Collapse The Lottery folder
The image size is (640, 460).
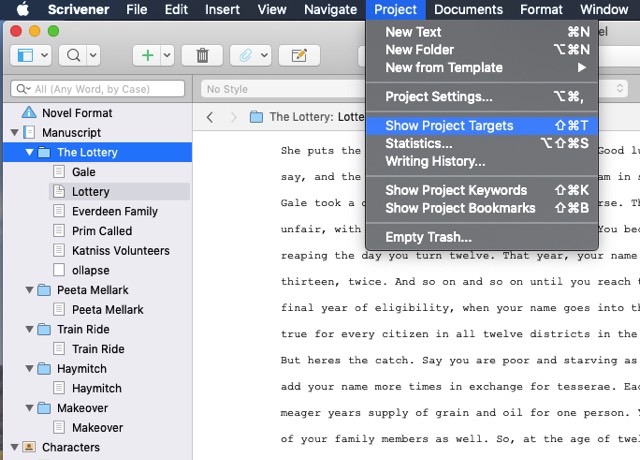[29, 152]
